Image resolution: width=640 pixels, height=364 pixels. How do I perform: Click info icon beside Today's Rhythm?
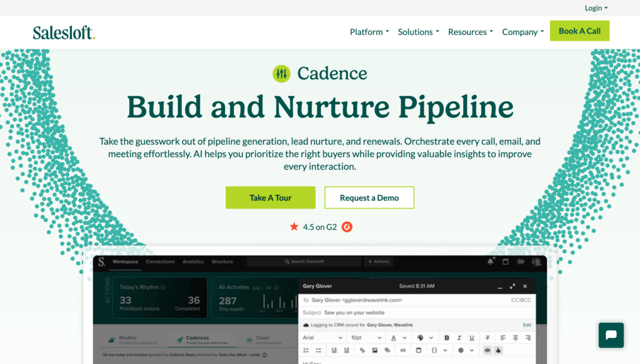click(x=163, y=287)
